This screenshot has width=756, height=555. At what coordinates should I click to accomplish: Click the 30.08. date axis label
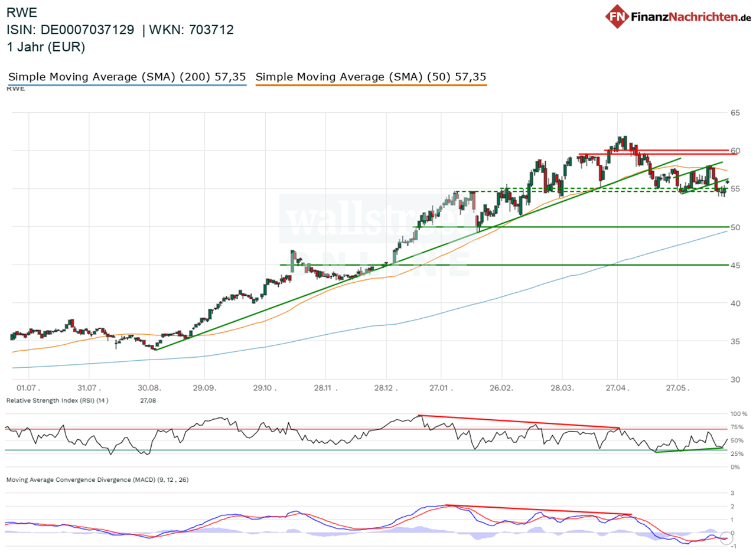coord(149,389)
